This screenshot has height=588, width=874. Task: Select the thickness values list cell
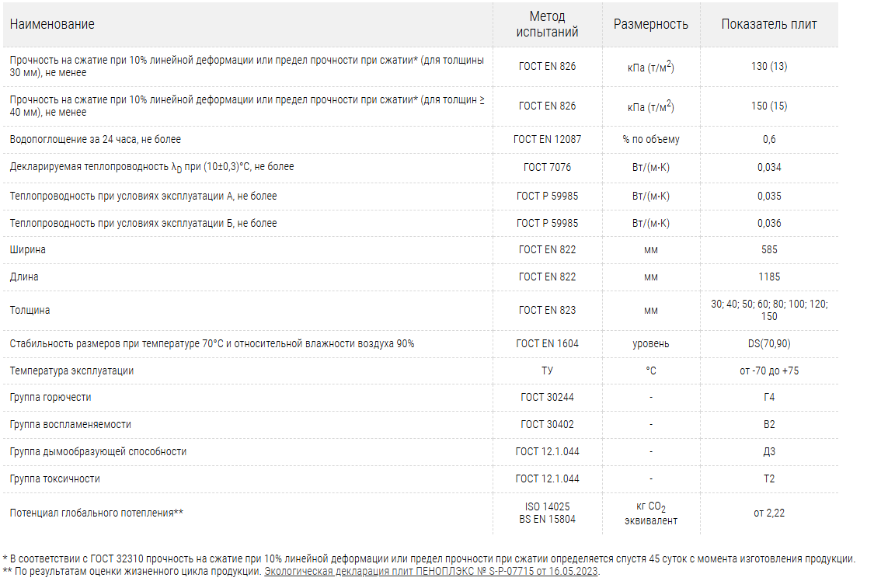768,310
